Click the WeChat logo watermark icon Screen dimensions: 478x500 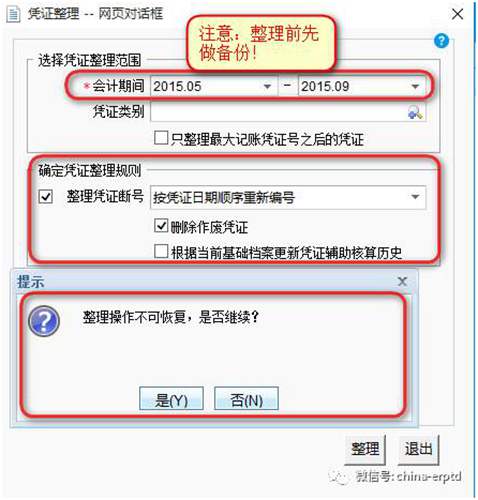(x=339, y=477)
